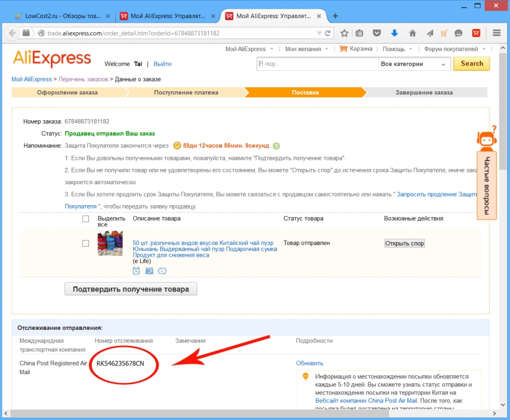
Task: Click the alarm clock icon under product
Action: click(136, 271)
